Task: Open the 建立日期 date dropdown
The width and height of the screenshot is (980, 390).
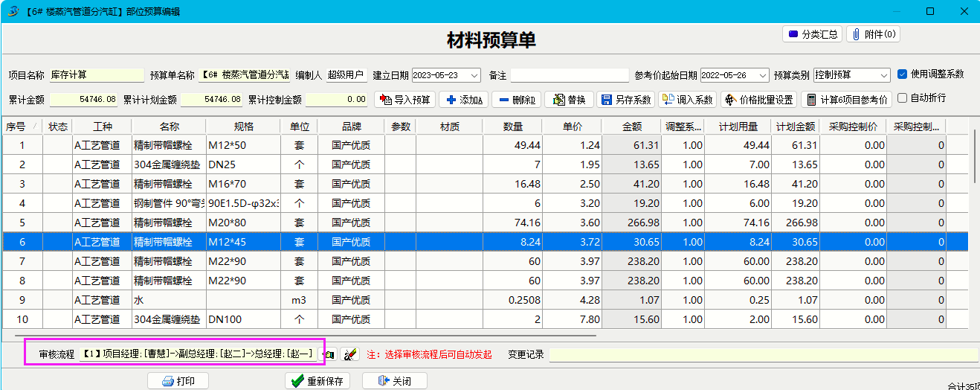Action: (474, 75)
